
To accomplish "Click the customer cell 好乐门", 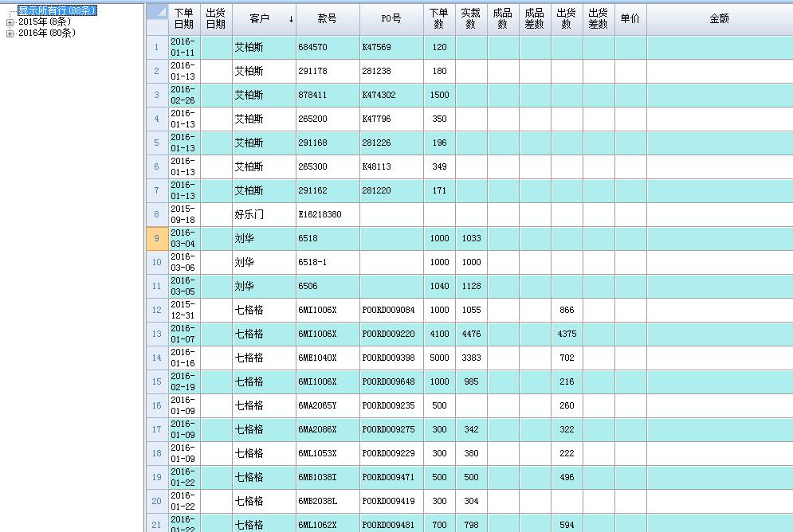I will point(264,215).
